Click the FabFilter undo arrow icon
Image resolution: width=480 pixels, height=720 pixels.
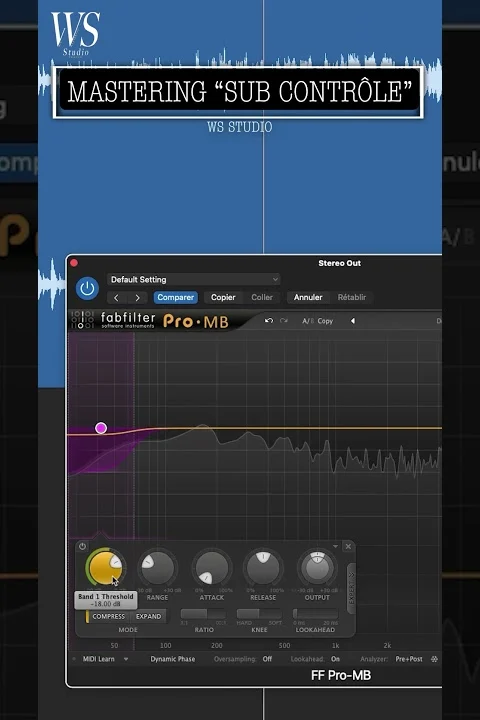pos(269,321)
